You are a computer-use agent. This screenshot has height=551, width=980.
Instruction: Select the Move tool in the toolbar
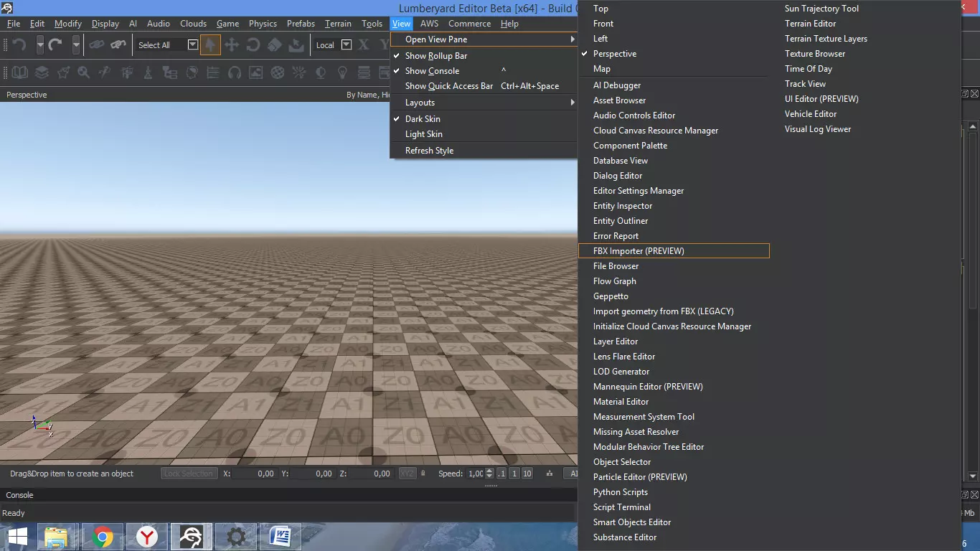232,44
